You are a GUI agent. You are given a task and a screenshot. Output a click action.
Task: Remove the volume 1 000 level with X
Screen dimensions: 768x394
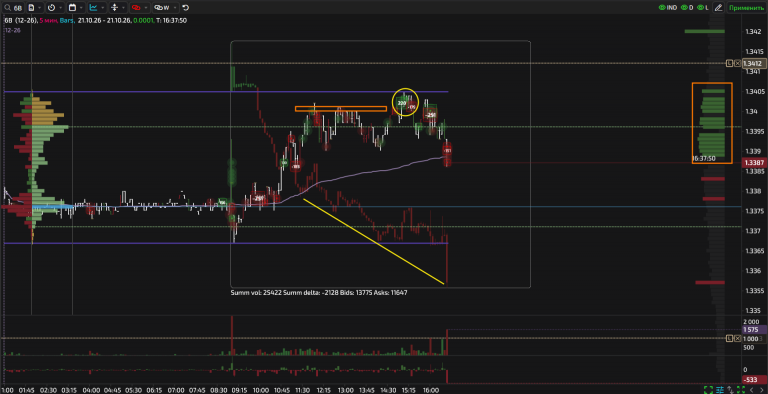(737, 339)
